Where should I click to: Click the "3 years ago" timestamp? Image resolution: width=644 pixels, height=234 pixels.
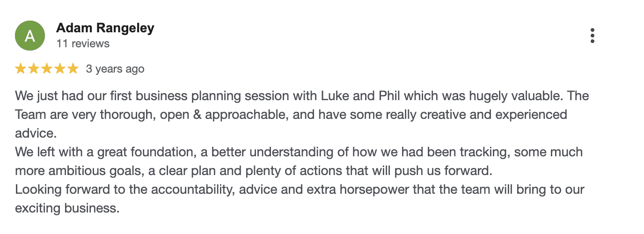click(x=115, y=69)
